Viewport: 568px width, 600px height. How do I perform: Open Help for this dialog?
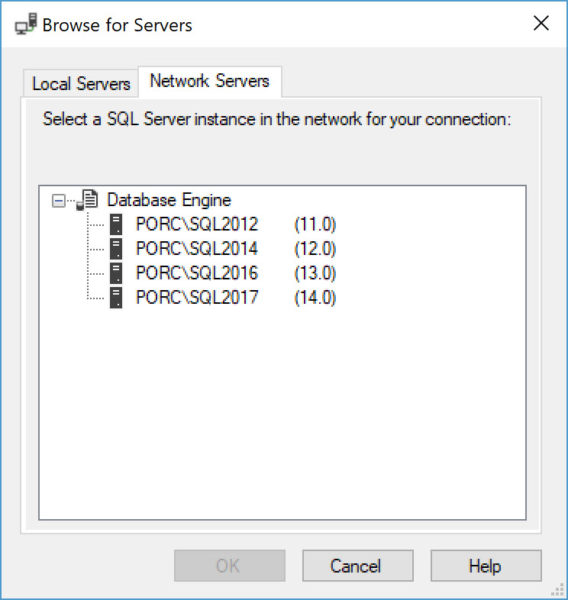pyautogui.click(x=486, y=566)
